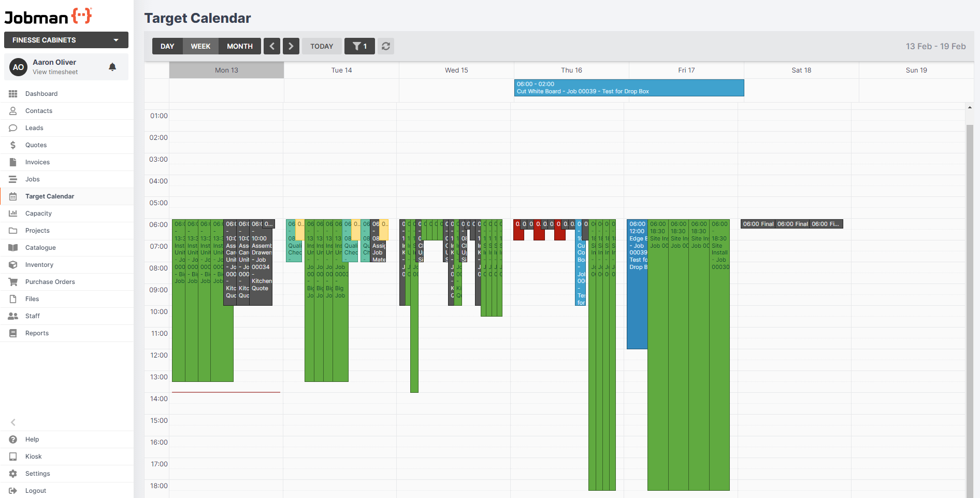
Task: Open the Dashboard from the sidebar
Action: [41, 94]
